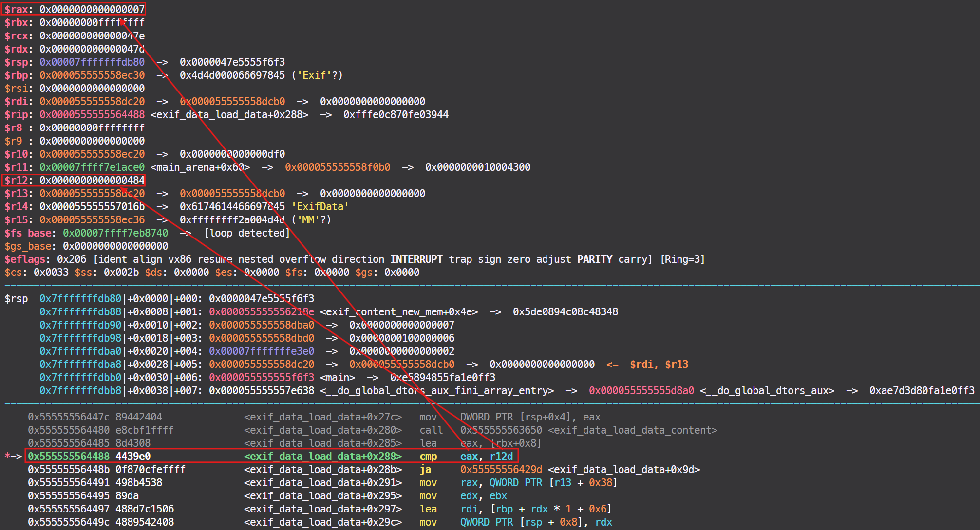The image size is (980, 530).
Task: Click the address 0x555555564488 of current instruction
Action: pyautogui.click(x=68, y=456)
